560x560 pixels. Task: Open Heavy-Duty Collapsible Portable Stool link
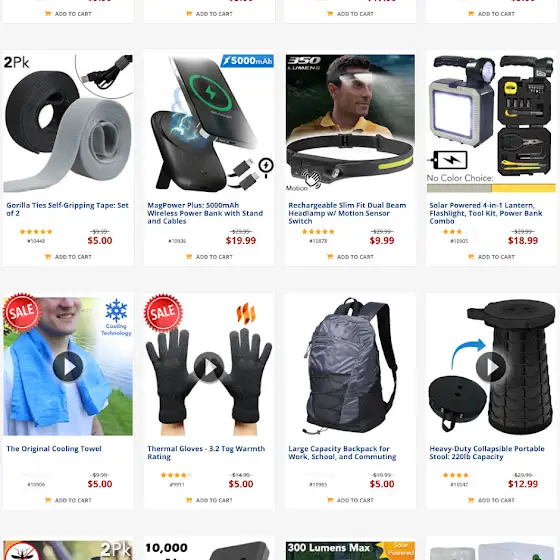(x=487, y=453)
